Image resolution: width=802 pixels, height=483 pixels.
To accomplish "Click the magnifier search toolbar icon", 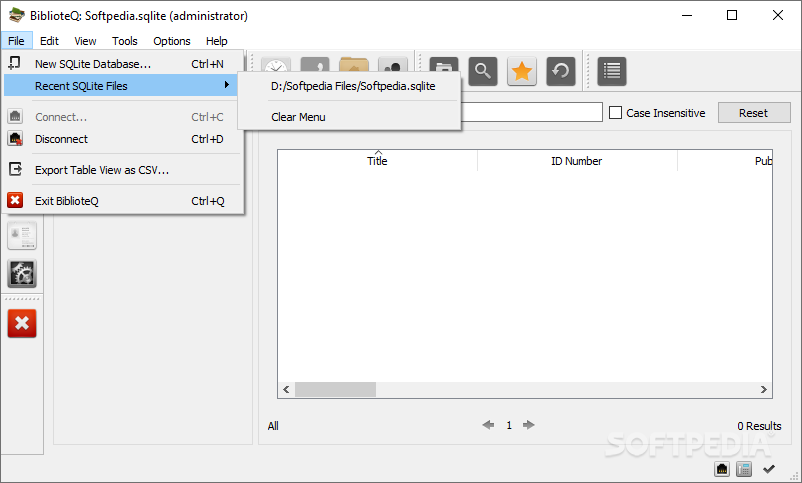I will (x=483, y=71).
